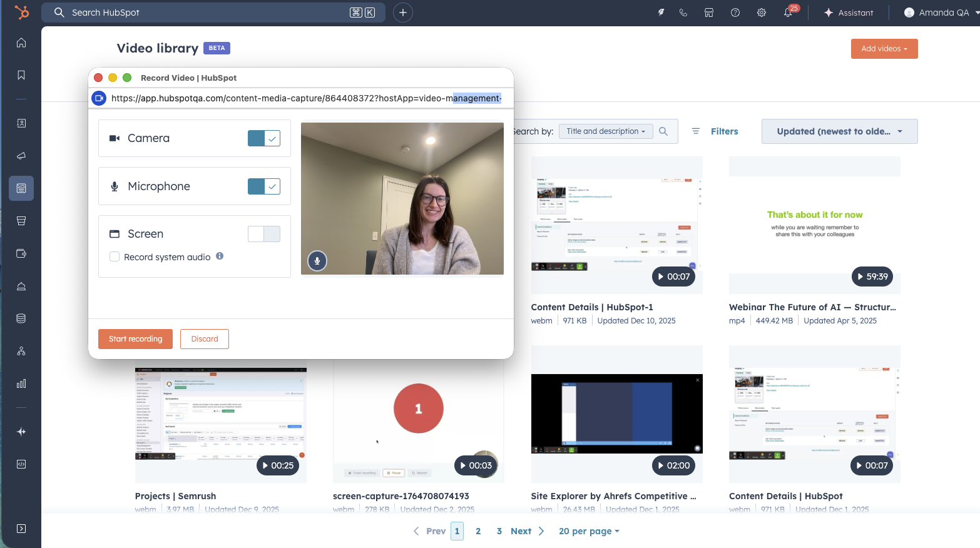Open the Title and description search dropdown
The width and height of the screenshot is (980, 548).
click(x=605, y=131)
